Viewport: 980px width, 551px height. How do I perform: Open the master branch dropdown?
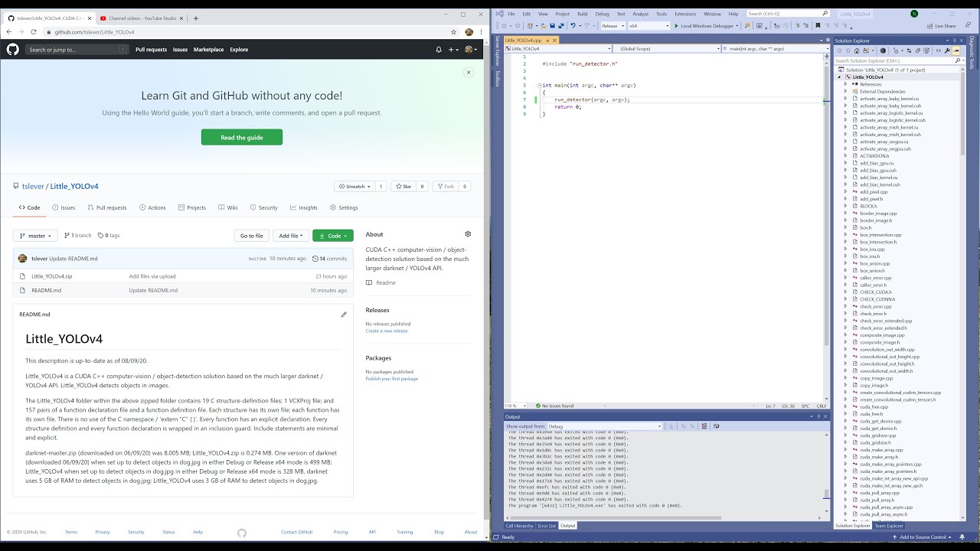[x=35, y=236]
